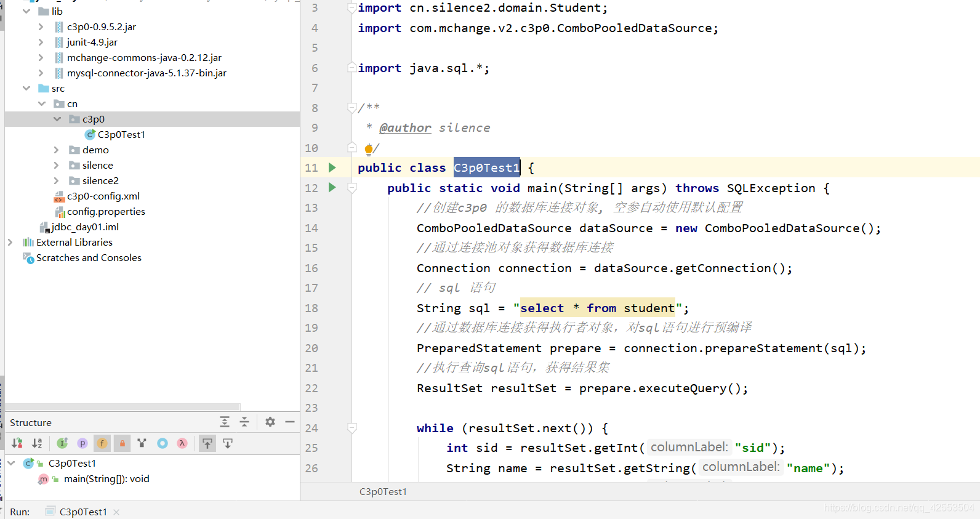Collapse the lib folder
Viewport: 980px width, 519px height.
(x=26, y=11)
